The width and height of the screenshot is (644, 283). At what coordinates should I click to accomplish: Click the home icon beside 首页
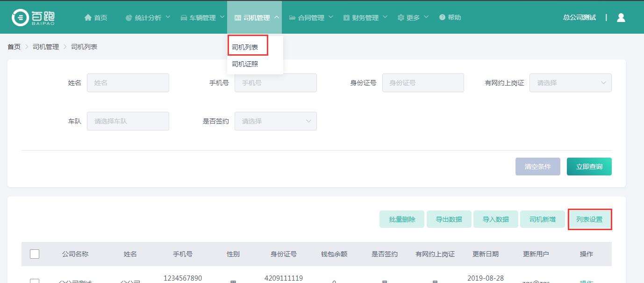pos(88,17)
